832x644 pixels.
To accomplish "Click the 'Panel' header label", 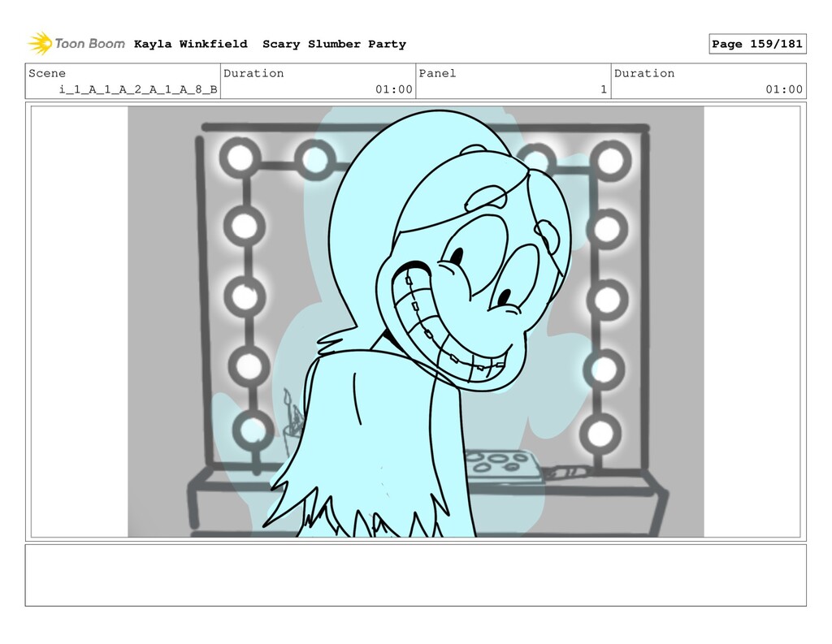I will [437, 73].
